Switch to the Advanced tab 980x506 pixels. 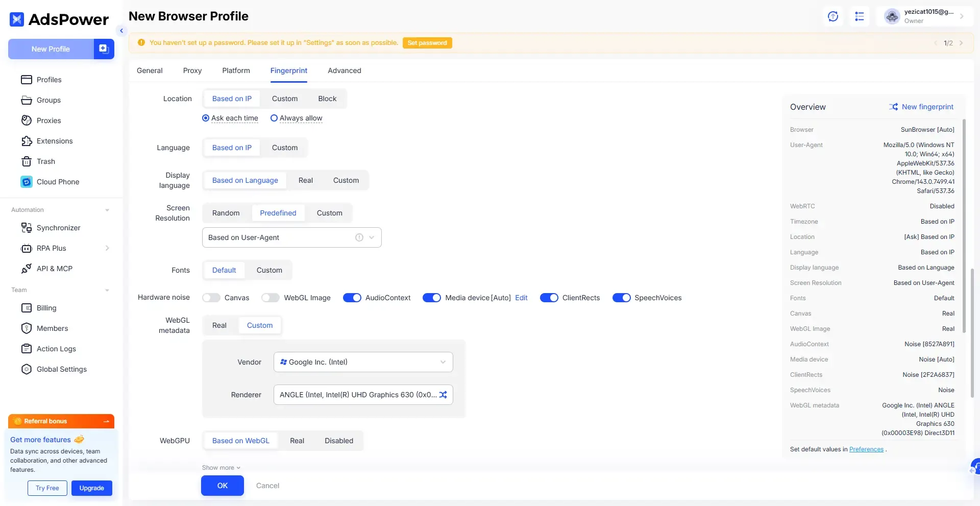345,70
